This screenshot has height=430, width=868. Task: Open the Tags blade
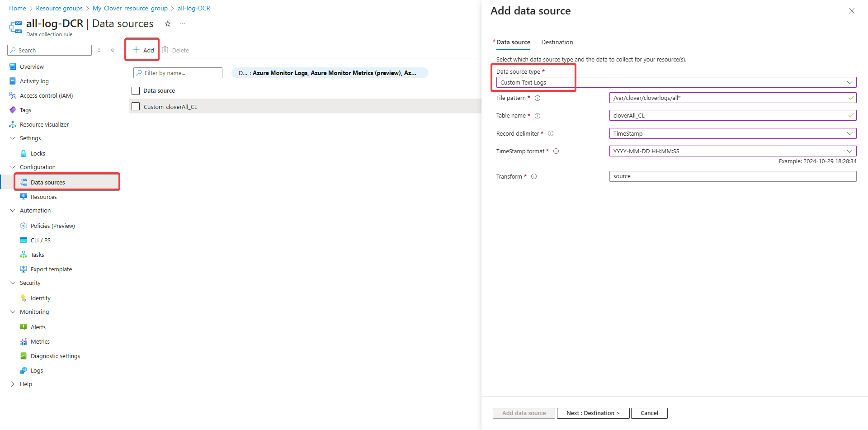click(25, 110)
